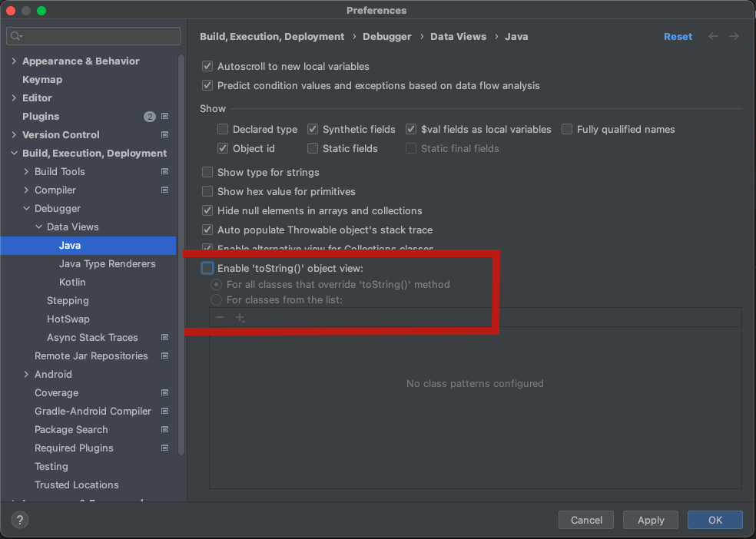
Task: Enable the 'toString()' object view checkbox
Action: (207, 268)
